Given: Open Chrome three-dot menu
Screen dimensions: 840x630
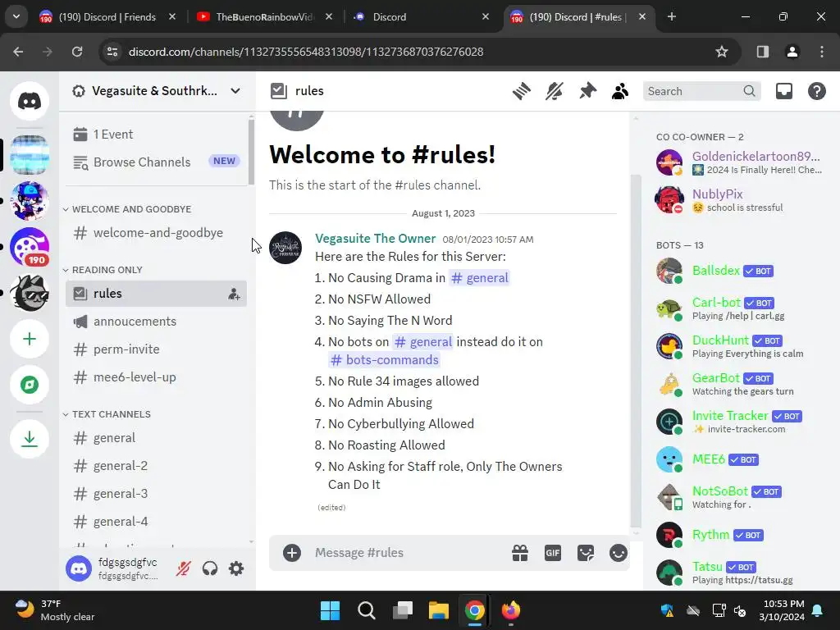Looking at the screenshot, I should [x=822, y=52].
